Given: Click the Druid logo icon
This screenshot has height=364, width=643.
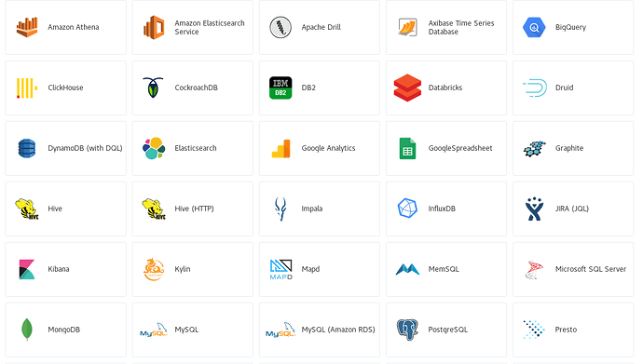Looking at the screenshot, I should pyautogui.click(x=535, y=88).
